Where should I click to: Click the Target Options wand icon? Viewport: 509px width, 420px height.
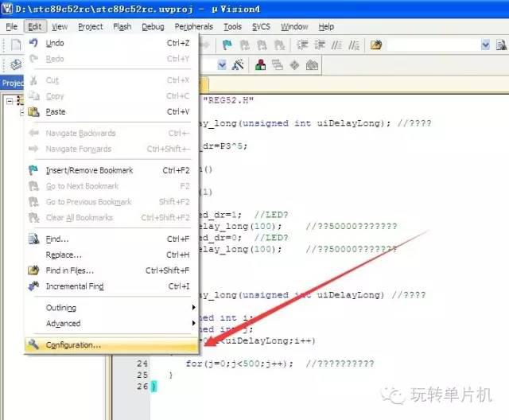[x=238, y=65]
